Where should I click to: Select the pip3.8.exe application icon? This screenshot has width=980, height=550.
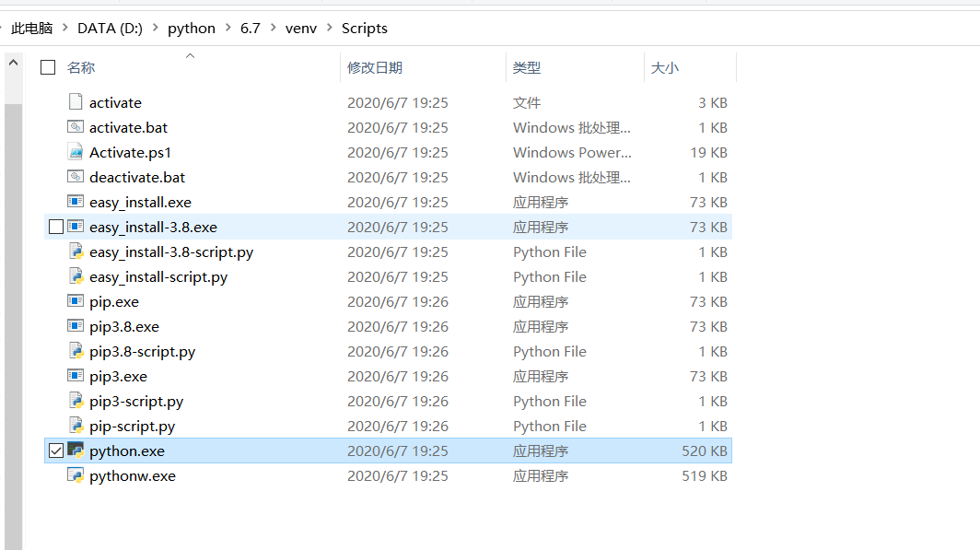[x=76, y=326]
